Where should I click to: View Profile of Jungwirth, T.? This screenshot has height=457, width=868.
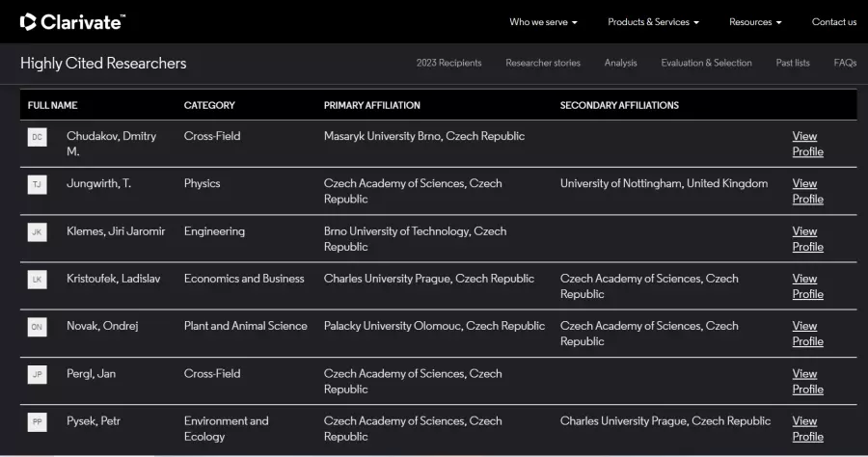807,191
